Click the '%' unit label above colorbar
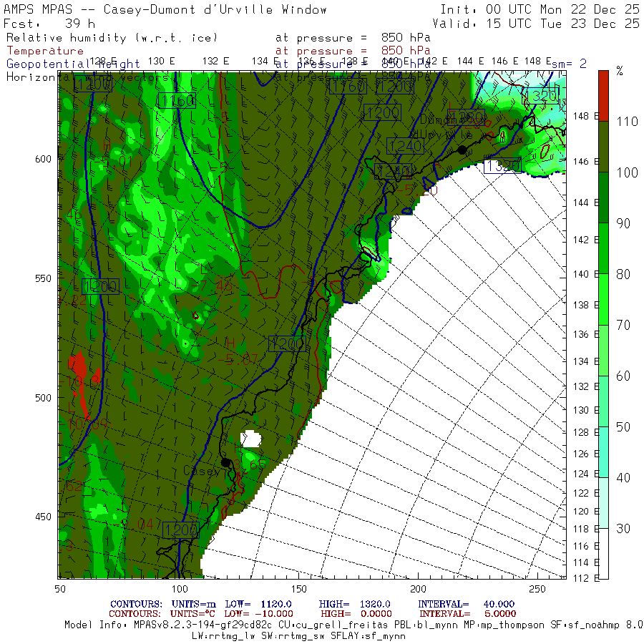Screen dimensions: 644x644 pyautogui.click(x=620, y=71)
